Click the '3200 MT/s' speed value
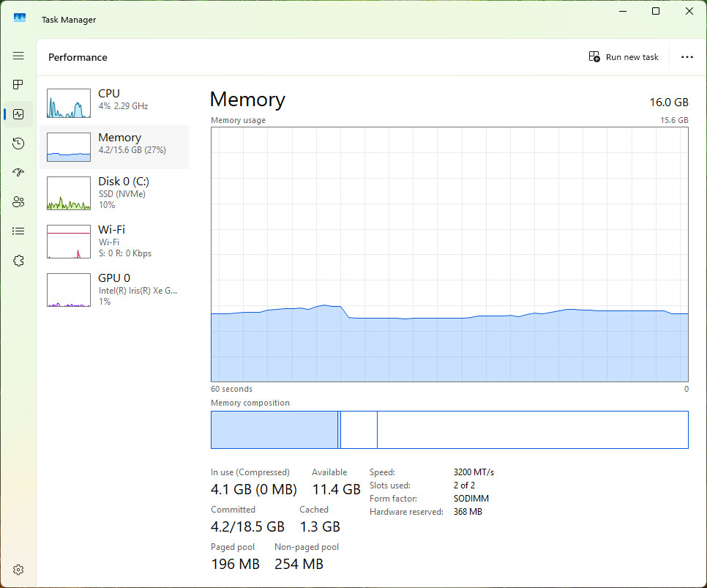Viewport: 707px width, 588px height. click(x=474, y=472)
